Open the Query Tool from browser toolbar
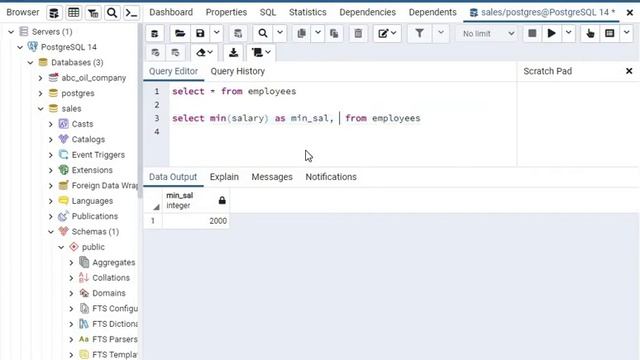The height and width of the screenshot is (360, 640). coord(54,13)
